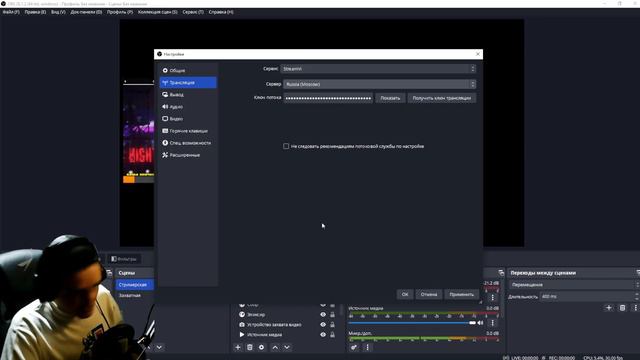Image resolution: width=640 pixels, height=360 pixels.
Task: Click the play icon of Источник медиа source
Action: click(x=242, y=335)
